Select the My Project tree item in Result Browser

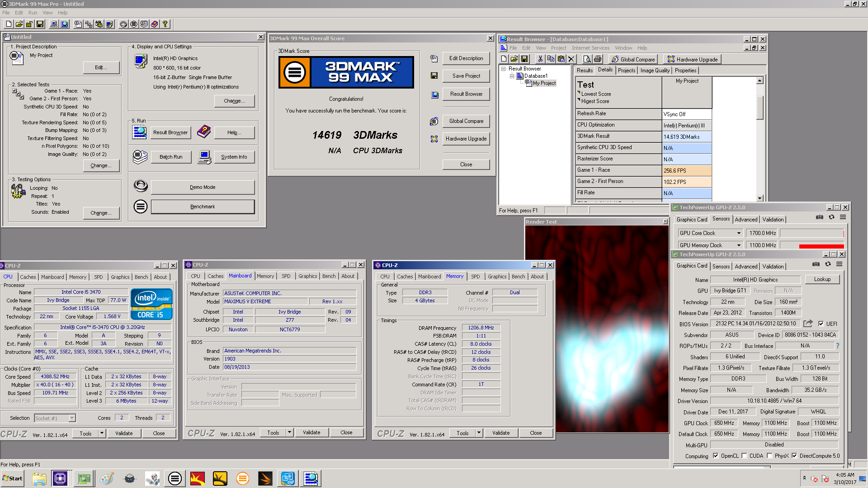544,83
